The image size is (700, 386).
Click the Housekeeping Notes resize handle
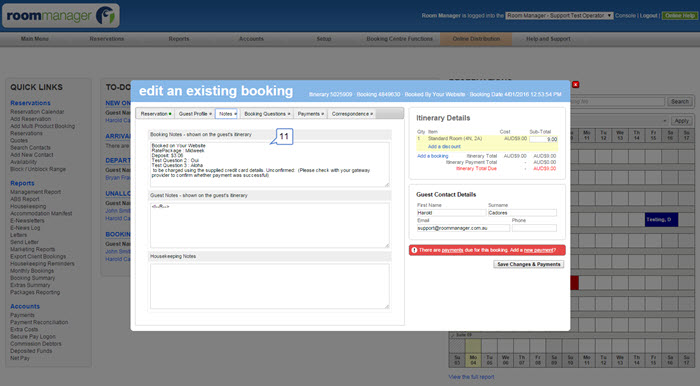click(387, 306)
